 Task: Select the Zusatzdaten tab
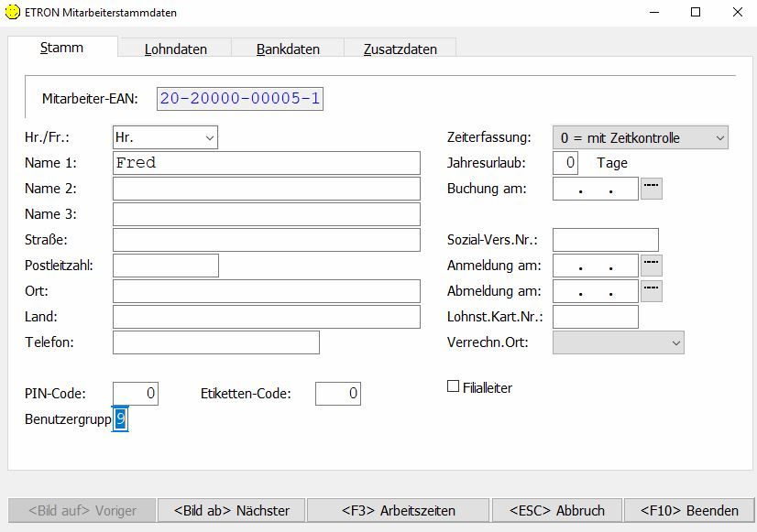(400, 49)
